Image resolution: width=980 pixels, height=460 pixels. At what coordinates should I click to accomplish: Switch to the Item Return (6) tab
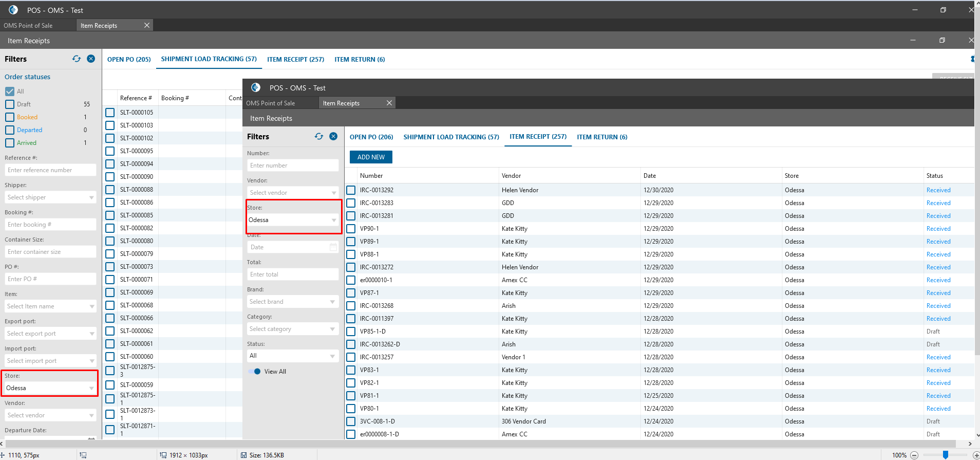click(602, 137)
